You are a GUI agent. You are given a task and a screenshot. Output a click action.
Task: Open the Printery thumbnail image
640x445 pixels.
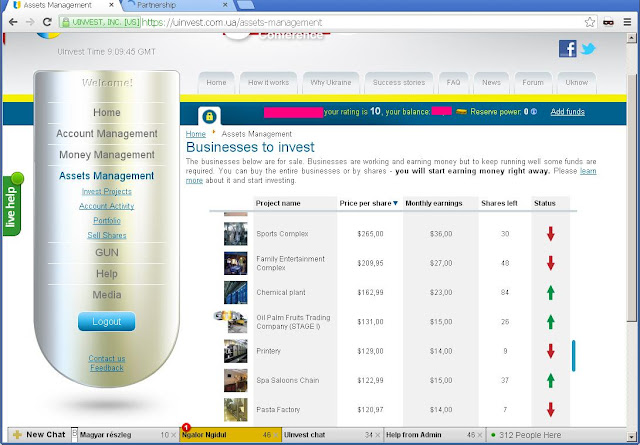[236, 351]
